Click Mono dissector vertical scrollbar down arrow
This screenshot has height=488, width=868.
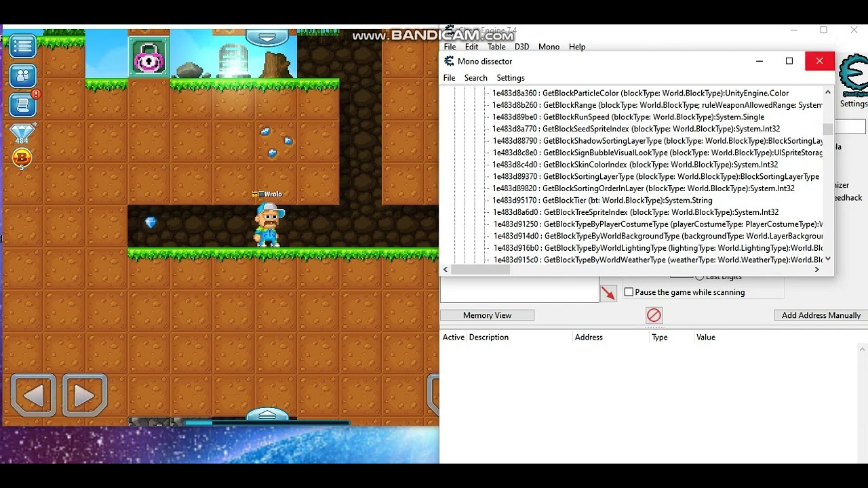(828, 259)
